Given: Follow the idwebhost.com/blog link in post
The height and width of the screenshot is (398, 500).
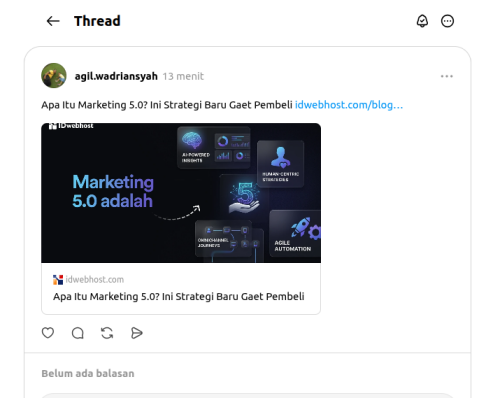Looking at the screenshot, I should point(349,105).
